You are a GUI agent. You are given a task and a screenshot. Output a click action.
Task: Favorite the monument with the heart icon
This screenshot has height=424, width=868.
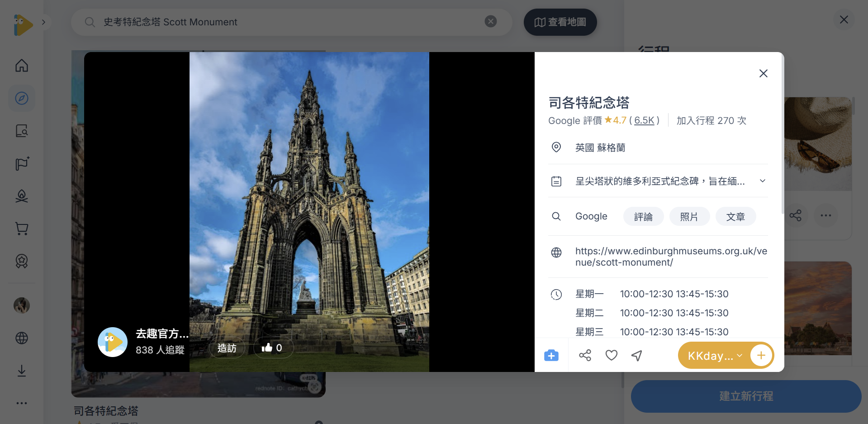pyautogui.click(x=611, y=355)
